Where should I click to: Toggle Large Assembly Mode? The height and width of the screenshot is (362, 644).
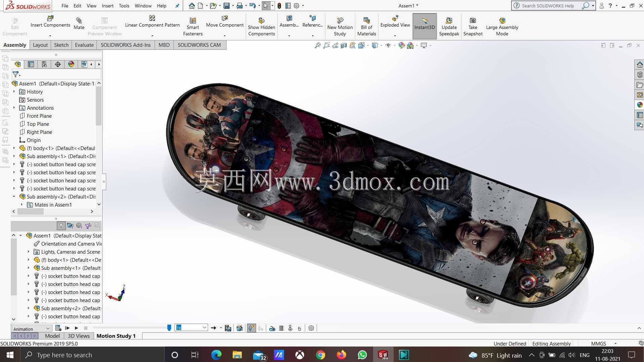502,27
